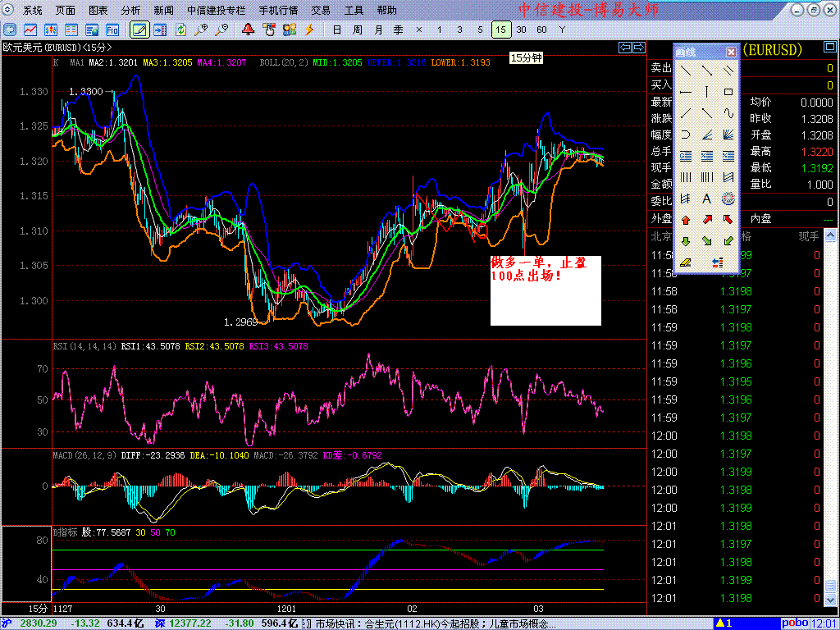Select the sine wave drawing tool

[728, 113]
